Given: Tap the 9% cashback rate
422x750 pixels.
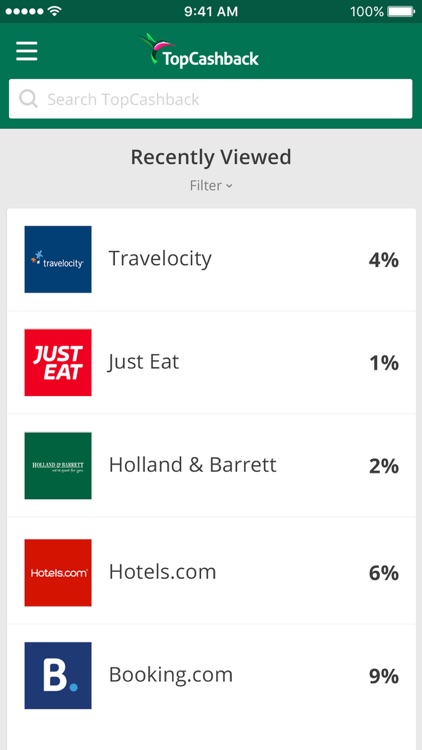Looking at the screenshot, I should point(384,676).
